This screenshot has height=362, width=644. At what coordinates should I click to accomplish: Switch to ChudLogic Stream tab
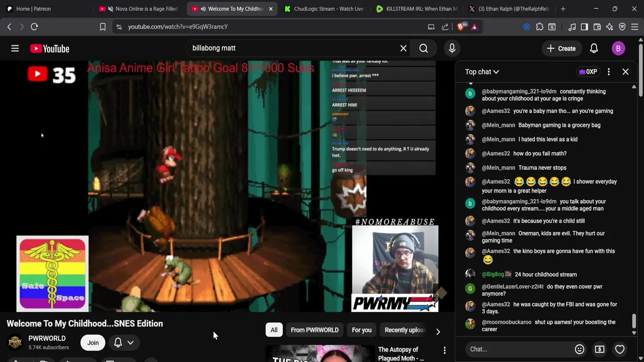click(x=324, y=9)
